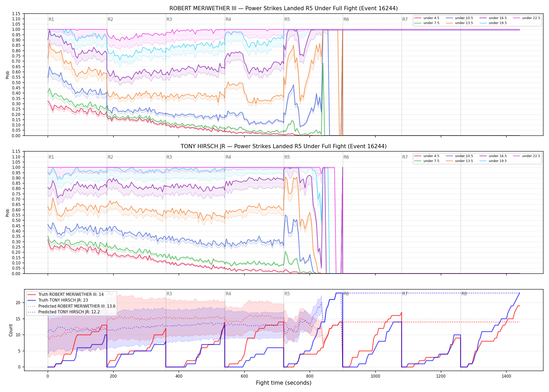
Task: Select 'Predicted TONY HIRSCH JR: 12.2' legend entry
Action: tap(64, 312)
